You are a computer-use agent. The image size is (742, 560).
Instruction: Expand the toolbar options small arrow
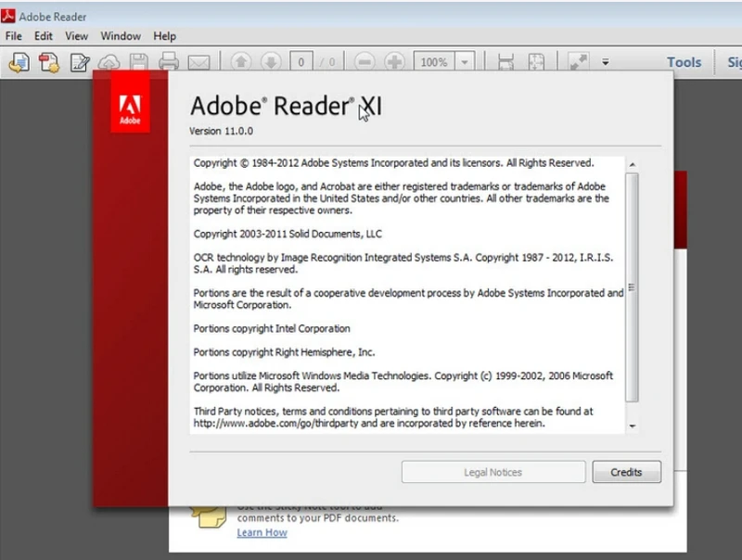click(x=606, y=62)
